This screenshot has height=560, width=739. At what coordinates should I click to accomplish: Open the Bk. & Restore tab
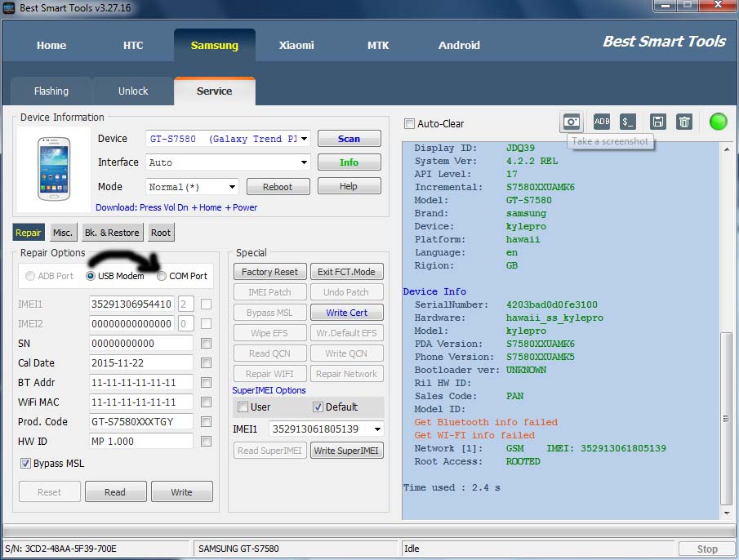[112, 233]
